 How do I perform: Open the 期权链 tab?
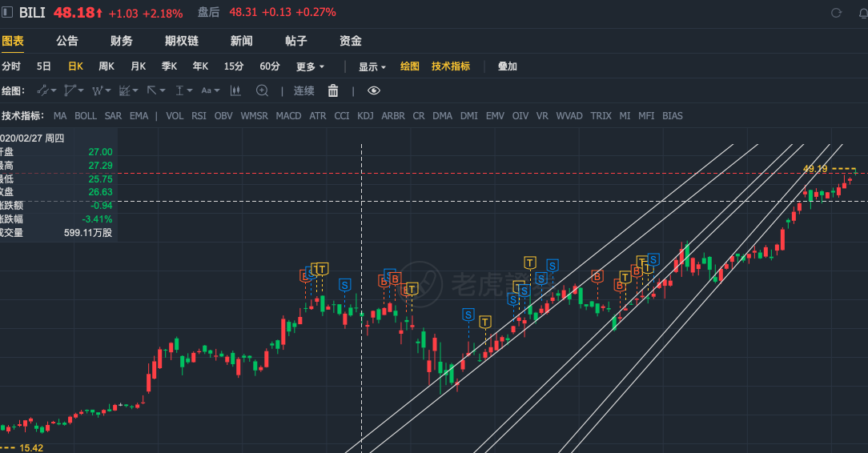[182, 41]
